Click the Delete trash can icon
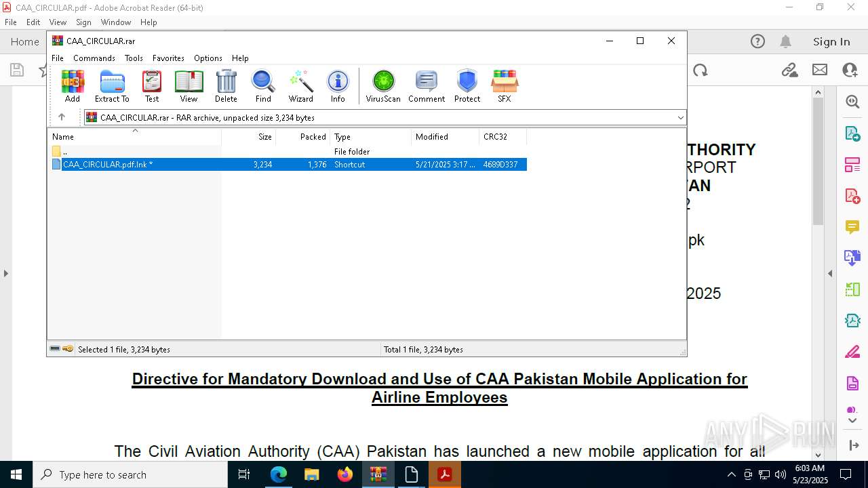 click(x=226, y=86)
